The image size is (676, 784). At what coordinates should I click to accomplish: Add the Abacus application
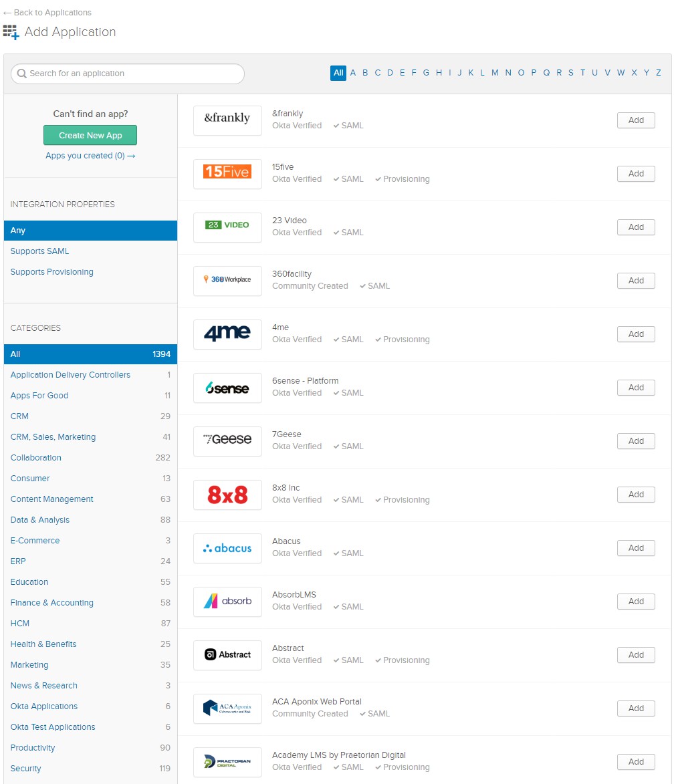pyautogui.click(x=635, y=548)
